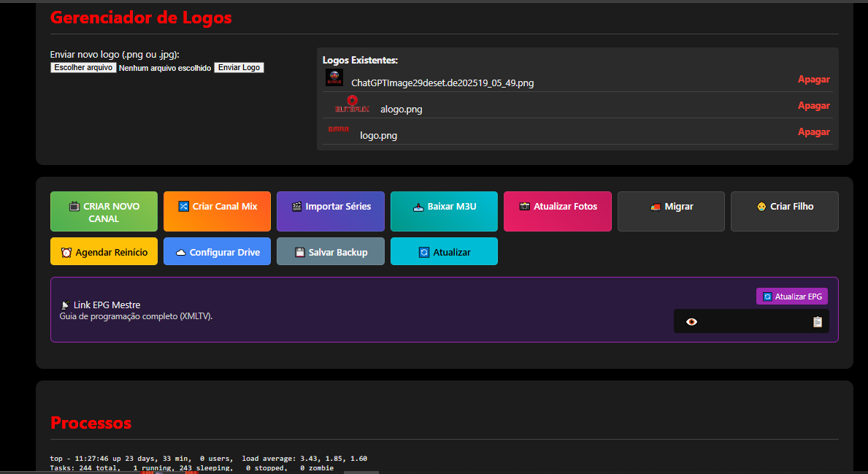
Task: Apagar the alogo.png logo
Action: 813,105
